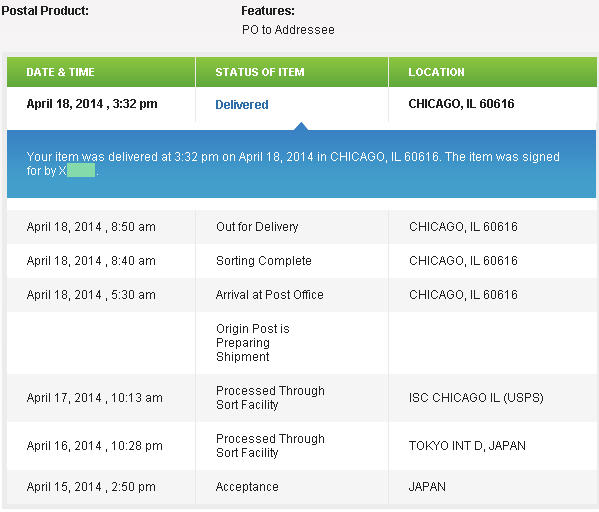Click the PO to Addressee feature text
The width and height of the screenshot is (599, 512).
[x=288, y=29]
